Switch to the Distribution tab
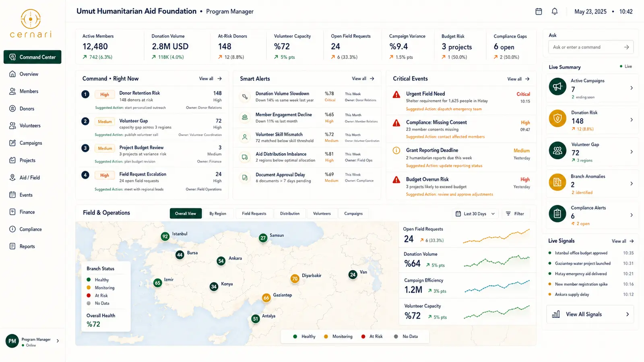The height and width of the screenshot is (362, 644). click(x=290, y=214)
